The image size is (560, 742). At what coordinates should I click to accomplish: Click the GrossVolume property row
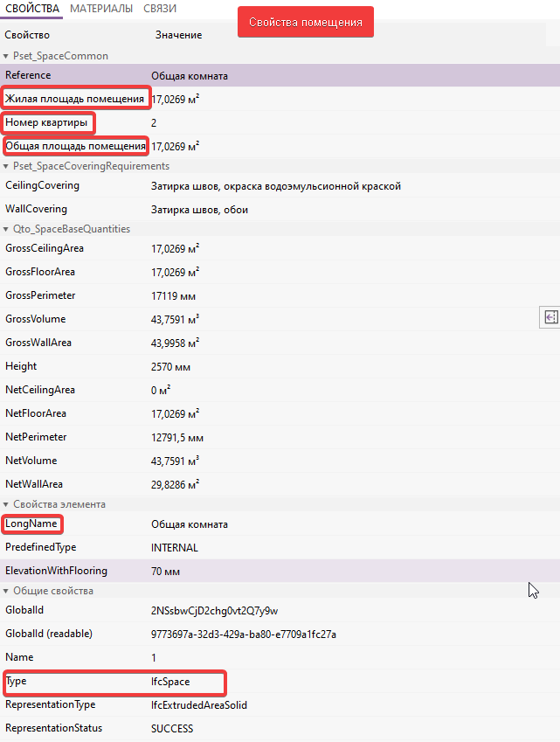(x=35, y=319)
